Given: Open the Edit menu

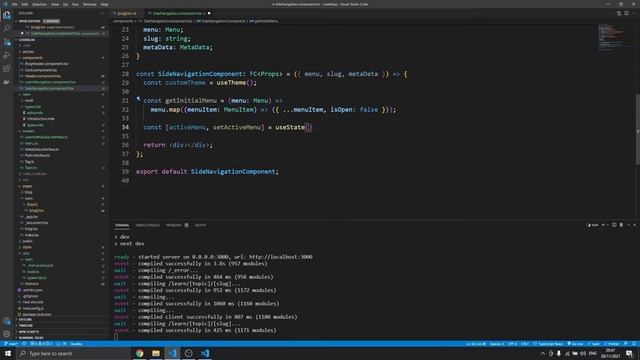Looking at the screenshot, I should (x=24, y=4).
